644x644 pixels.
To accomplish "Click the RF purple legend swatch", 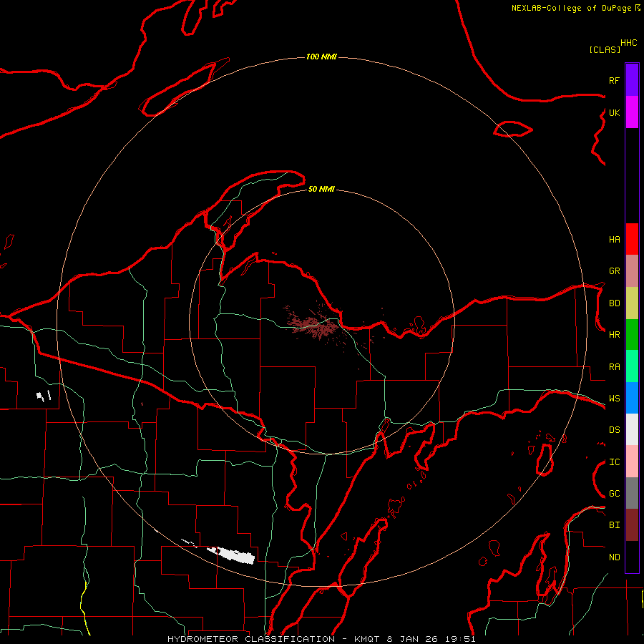I will [x=632, y=80].
